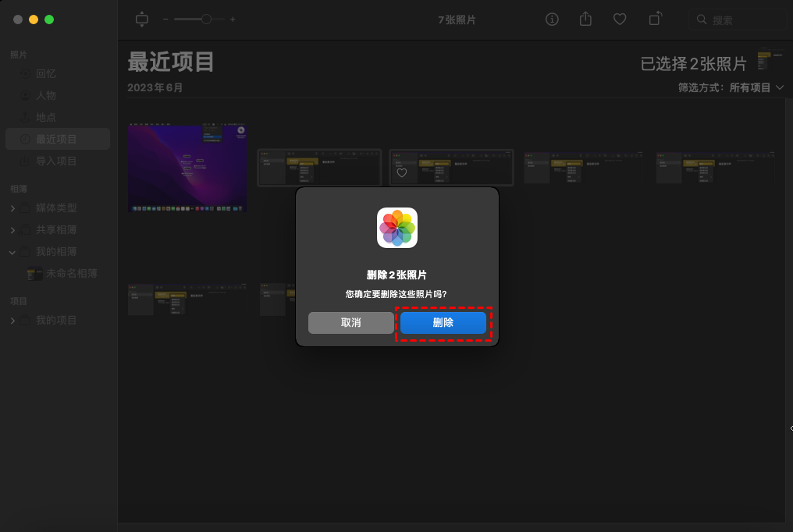Viewport: 793px width, 532px height.
Task: Select 最近项目 in the sidebar
Action: tap(58, 139)
